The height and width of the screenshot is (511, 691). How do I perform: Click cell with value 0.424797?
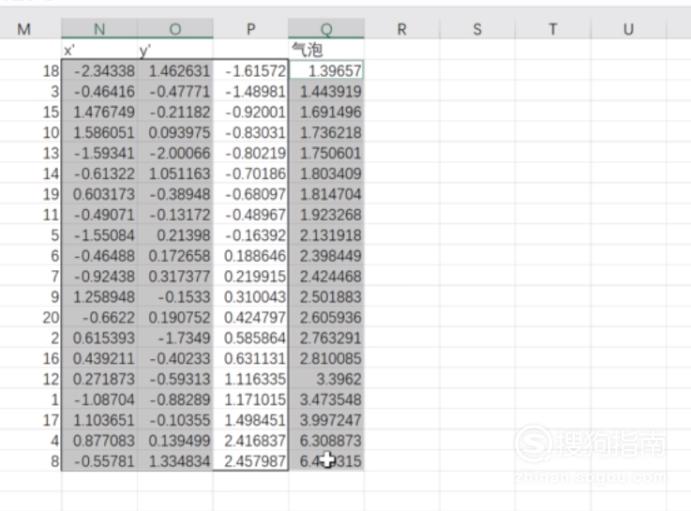251,317
